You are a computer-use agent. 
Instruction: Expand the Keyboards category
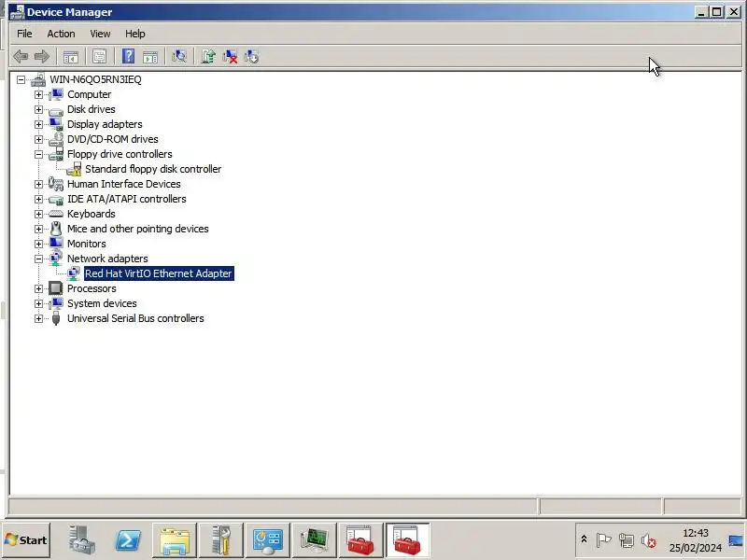coord(38,214)
